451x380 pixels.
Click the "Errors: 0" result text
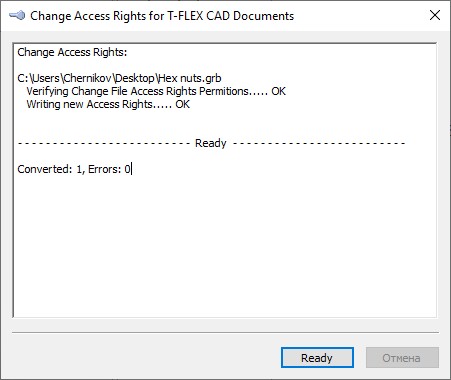[109, 169]
